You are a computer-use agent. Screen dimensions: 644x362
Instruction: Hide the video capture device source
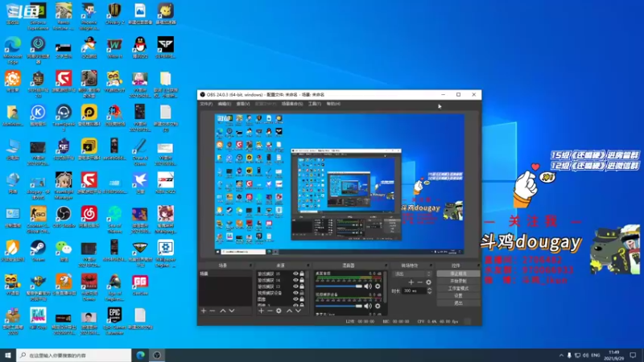(x=295, y=293)
